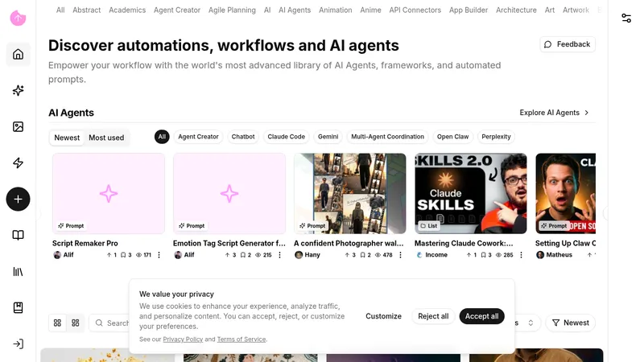Open more options for confident Photographer card
Viewport: 644px width, 362px height.
(x=400, y=255)
